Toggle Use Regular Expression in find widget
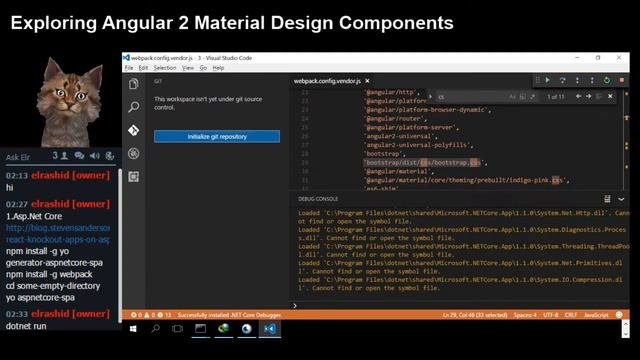The height and width of the screenshot is (360, 640). pos(533,97)
